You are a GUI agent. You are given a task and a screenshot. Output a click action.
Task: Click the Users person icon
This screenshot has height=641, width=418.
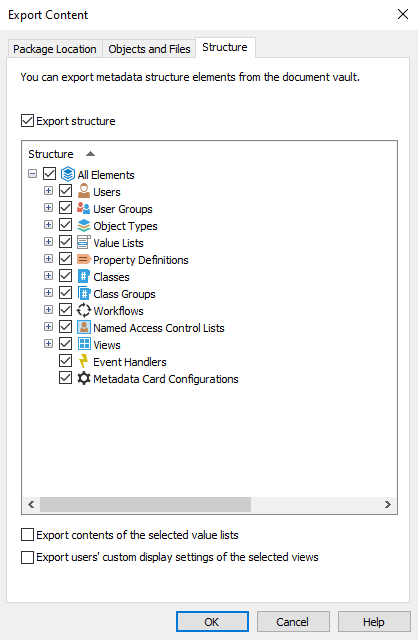click(x=84, y=191)
